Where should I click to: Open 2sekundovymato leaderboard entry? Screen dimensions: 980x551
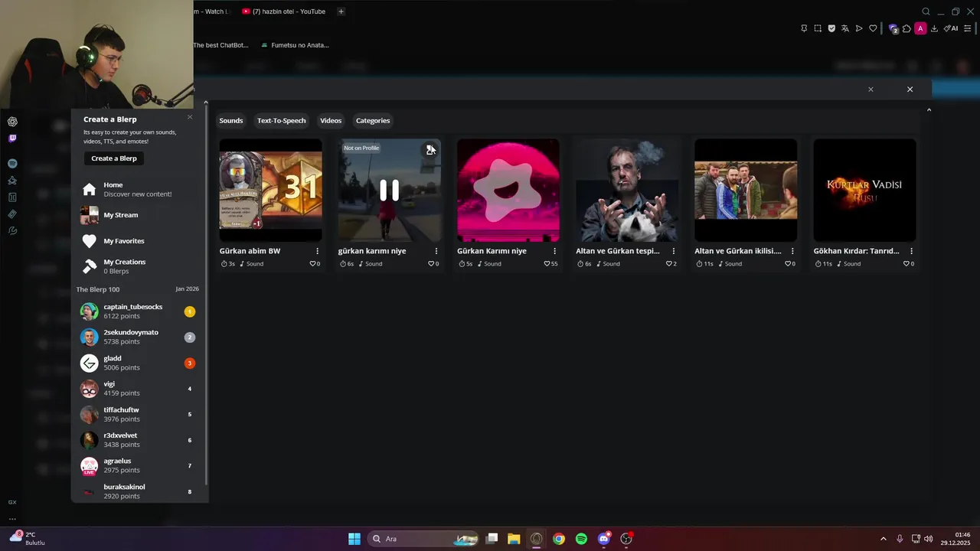138,337
